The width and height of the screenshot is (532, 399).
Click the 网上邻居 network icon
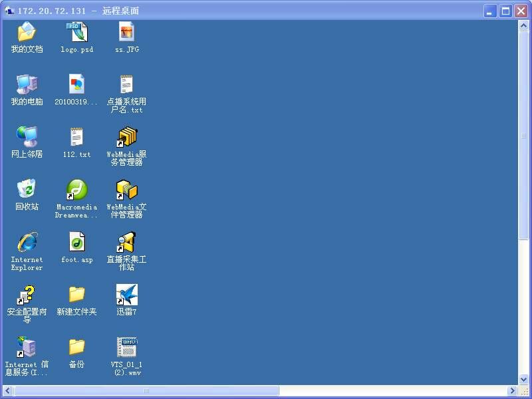pyautogui.click(x=27, y=137)
